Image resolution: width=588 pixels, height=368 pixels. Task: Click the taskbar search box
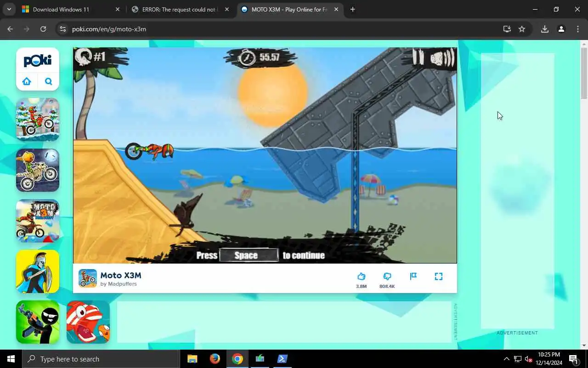101,359
